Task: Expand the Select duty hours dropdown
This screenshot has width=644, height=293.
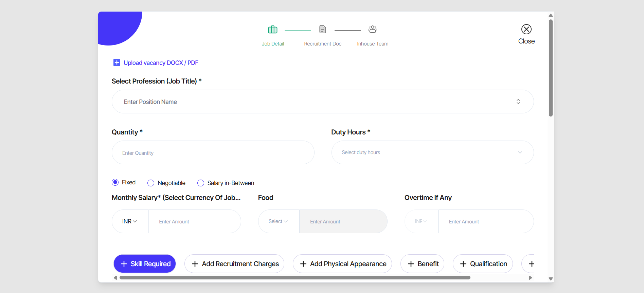Action: 432,152
